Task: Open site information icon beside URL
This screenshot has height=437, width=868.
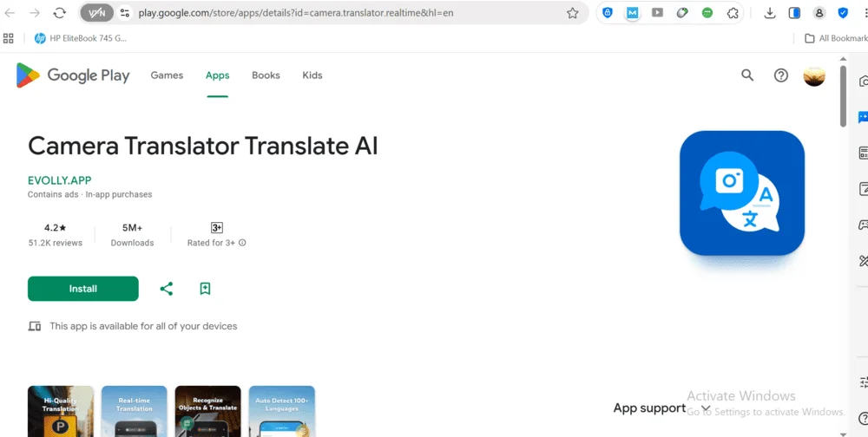Action: click(x=124, y=13)
